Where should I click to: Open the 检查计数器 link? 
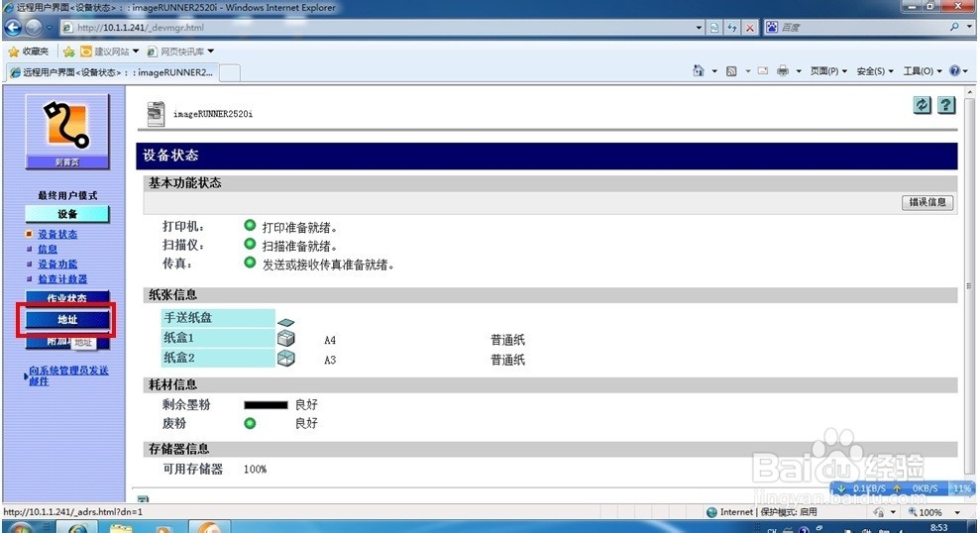pyautogui.click(x=62, y=279)
